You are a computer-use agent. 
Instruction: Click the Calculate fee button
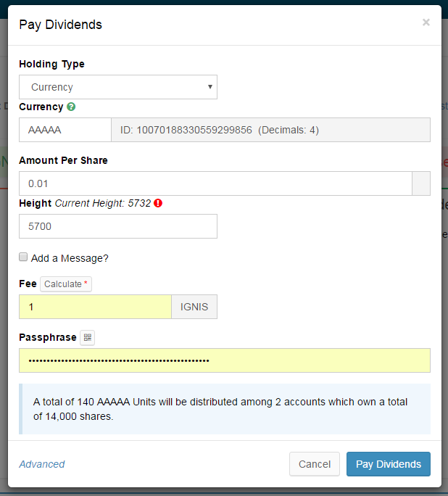pyautogui.click(x=66, y=284)
